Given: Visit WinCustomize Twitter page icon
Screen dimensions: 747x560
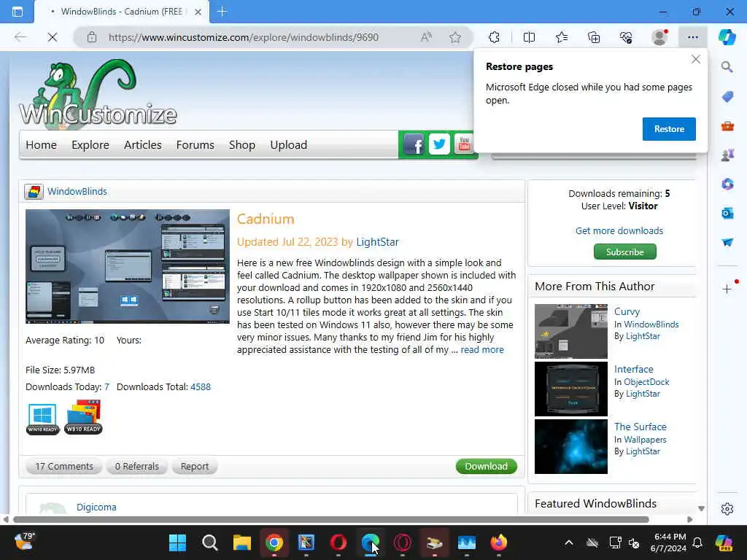Looking at the screenshot, I should 439,144.
